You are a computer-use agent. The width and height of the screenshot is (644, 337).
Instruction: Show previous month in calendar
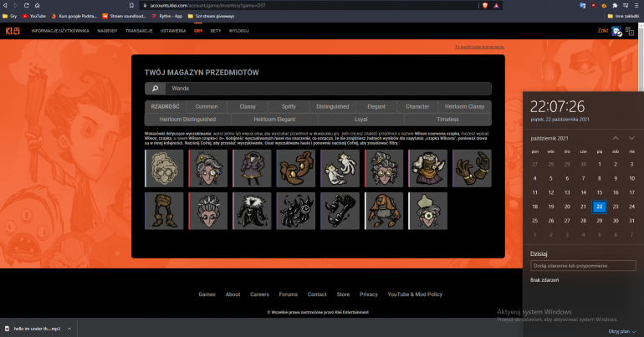(616, 138)
